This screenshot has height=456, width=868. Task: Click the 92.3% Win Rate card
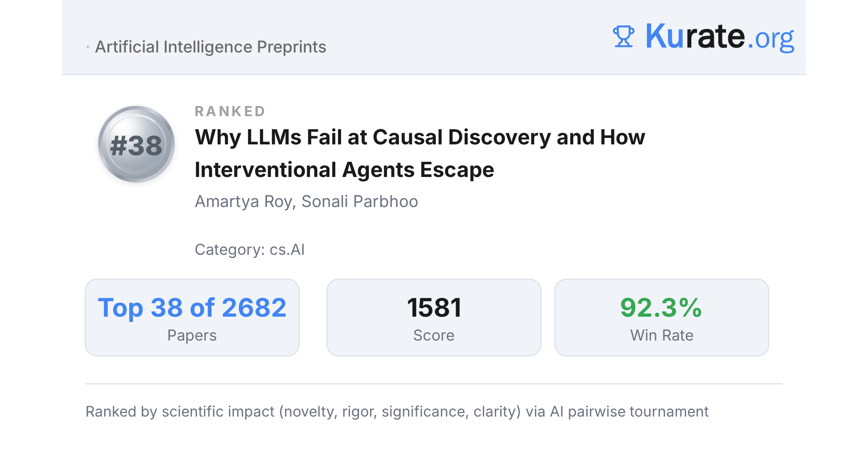pyautogui.click(x=661, y=317)
